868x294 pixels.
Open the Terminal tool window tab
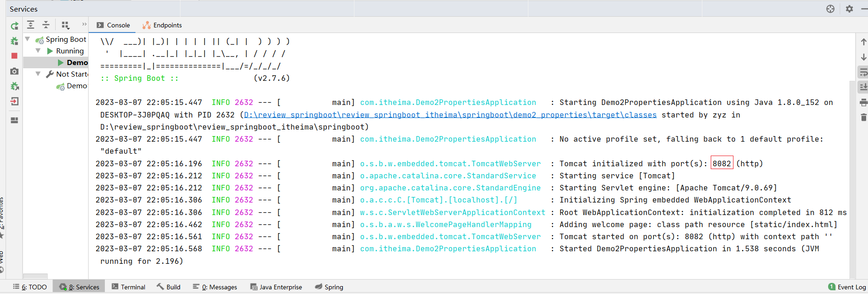pos(129,287)
